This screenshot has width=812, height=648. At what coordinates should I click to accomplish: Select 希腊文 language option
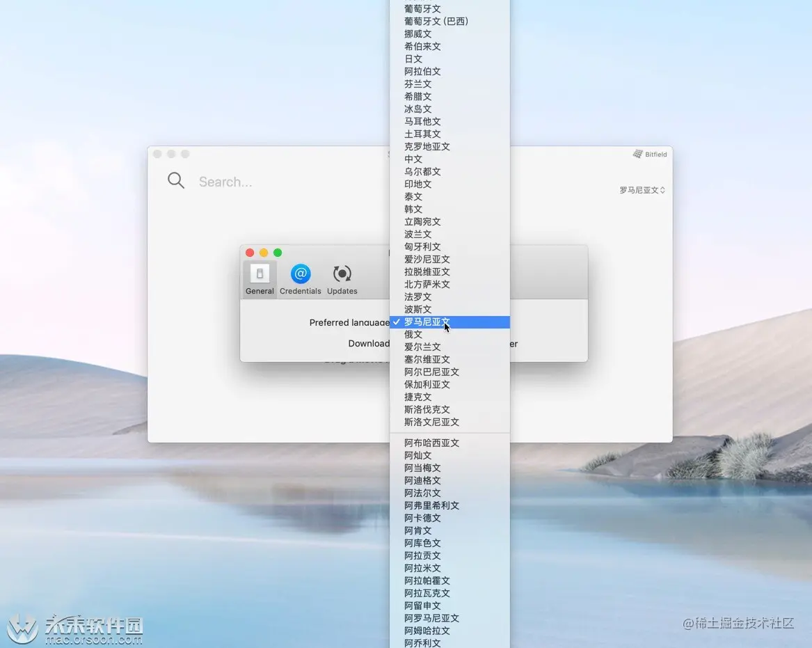pos(449,96)
